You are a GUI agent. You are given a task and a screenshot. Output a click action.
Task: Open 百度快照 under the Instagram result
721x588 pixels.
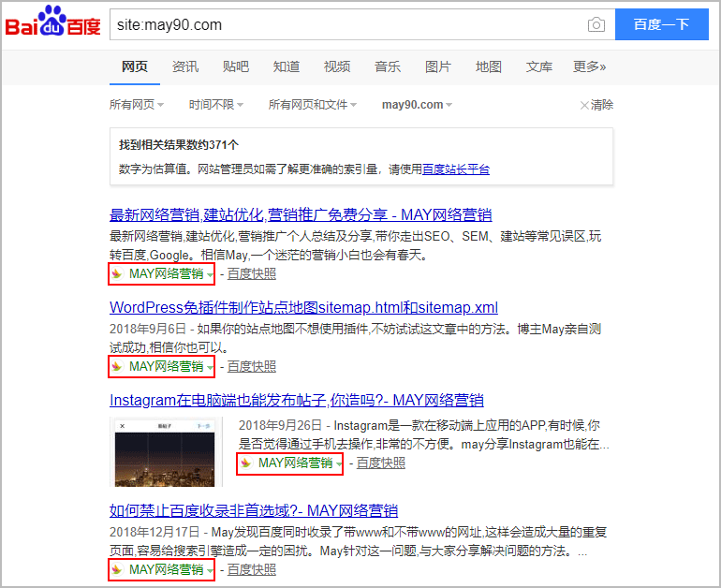coord(381,463)
